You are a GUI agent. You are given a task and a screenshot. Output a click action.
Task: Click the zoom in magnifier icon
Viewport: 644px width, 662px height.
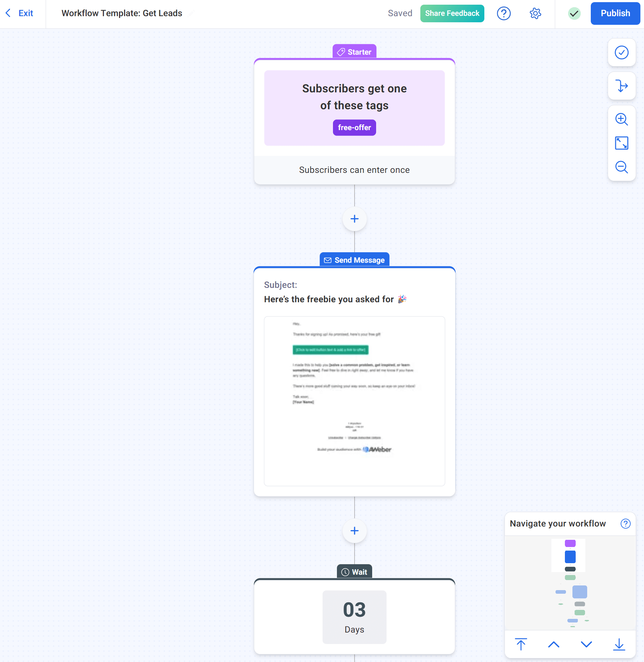point(621,119)
